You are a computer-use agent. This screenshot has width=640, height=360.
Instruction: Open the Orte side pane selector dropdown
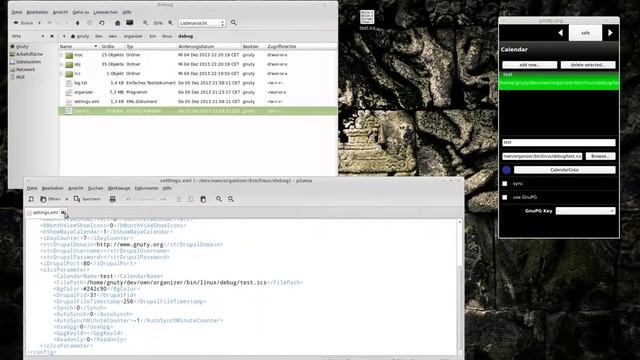(42, 36)
